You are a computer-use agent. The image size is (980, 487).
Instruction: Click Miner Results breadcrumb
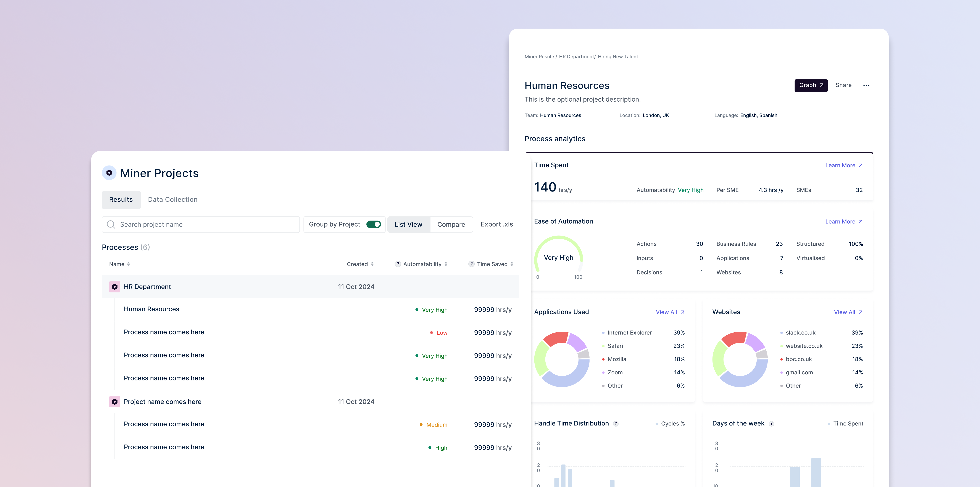pos(540,57)
